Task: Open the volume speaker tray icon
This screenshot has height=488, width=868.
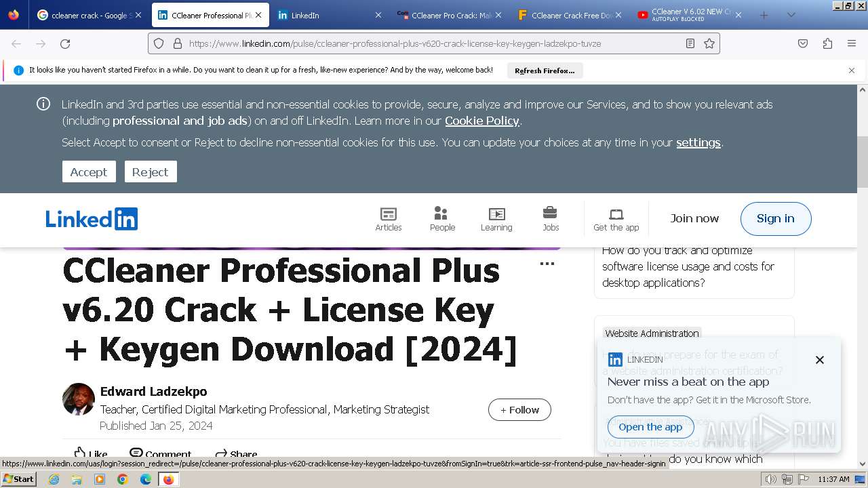Action: tap(771, 479)
